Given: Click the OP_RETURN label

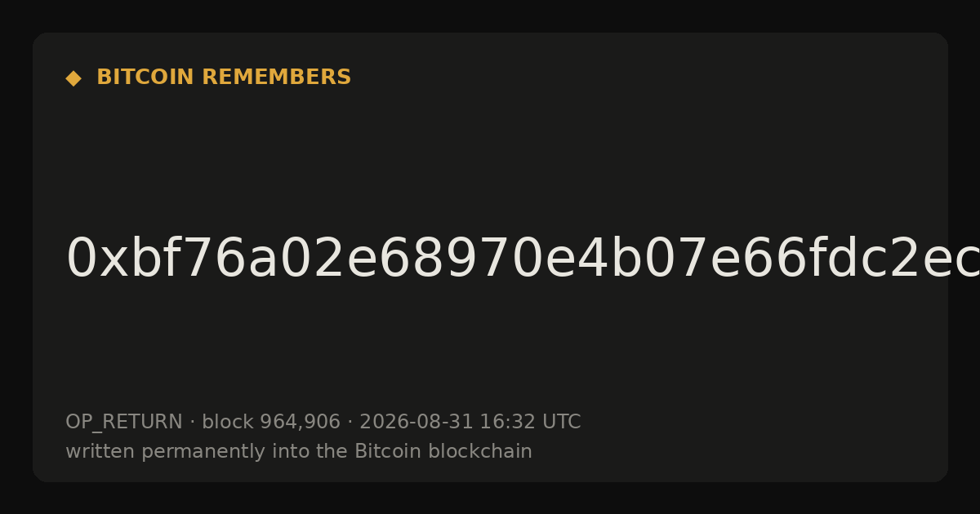Looking at the screenshot, I should click(x=124, y=423).
